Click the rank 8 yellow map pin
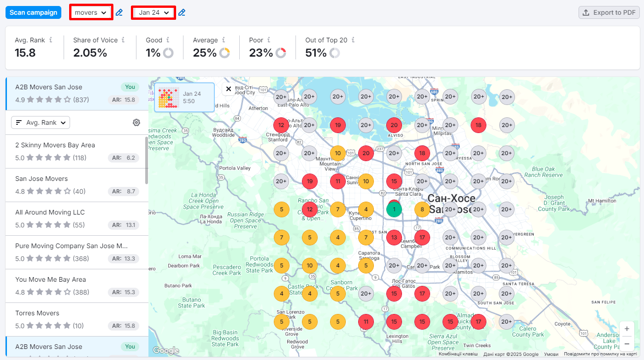 [x=422, y=209]
